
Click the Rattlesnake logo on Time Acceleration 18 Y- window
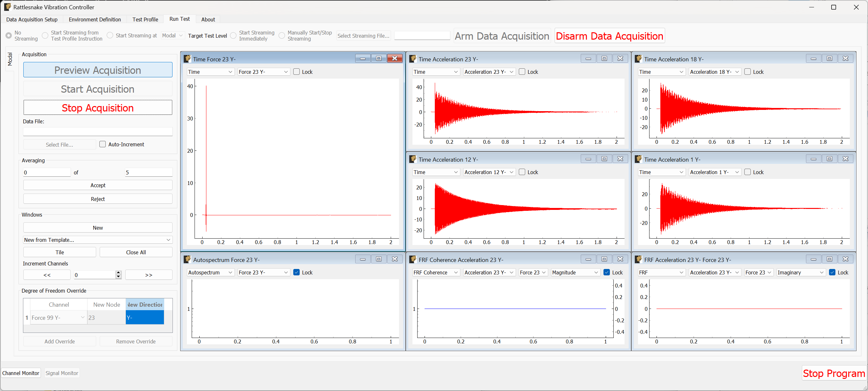pyautogui.click(x=638, y=58)
